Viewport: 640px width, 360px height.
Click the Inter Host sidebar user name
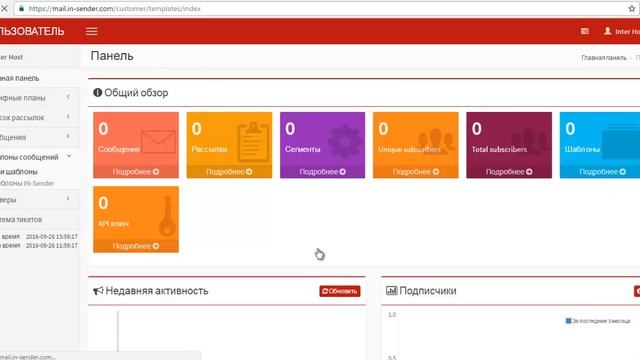[x=11, y=57]
